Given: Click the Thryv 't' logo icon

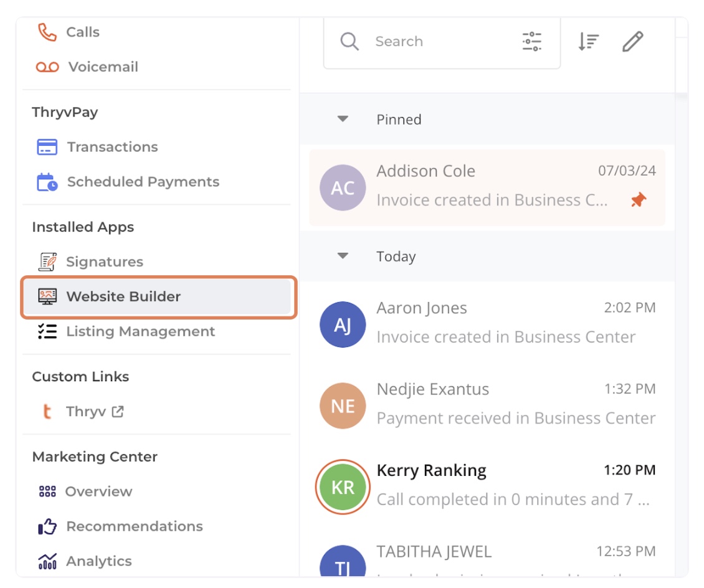Looking at the screenshot, I should (x=47, y=411).
